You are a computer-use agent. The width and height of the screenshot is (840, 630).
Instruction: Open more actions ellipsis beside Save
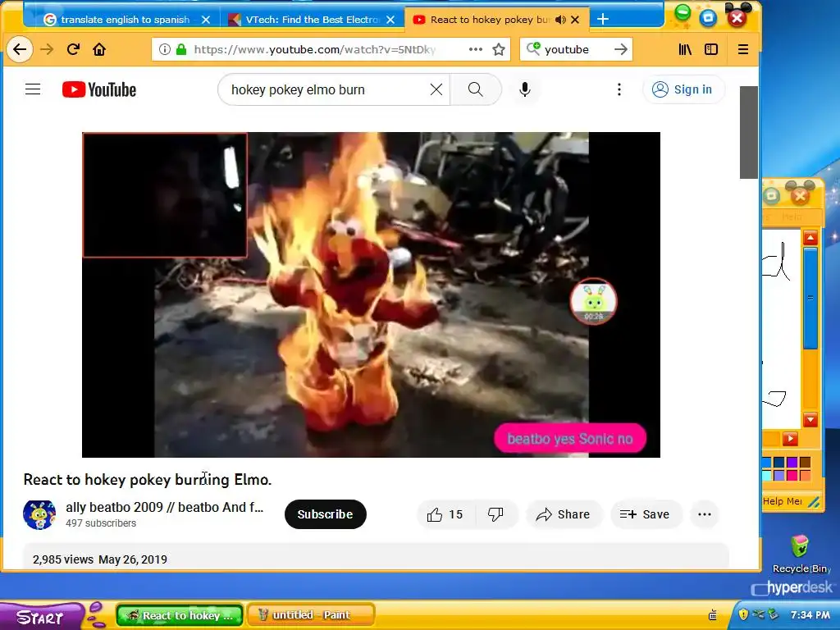coord(705,514)
